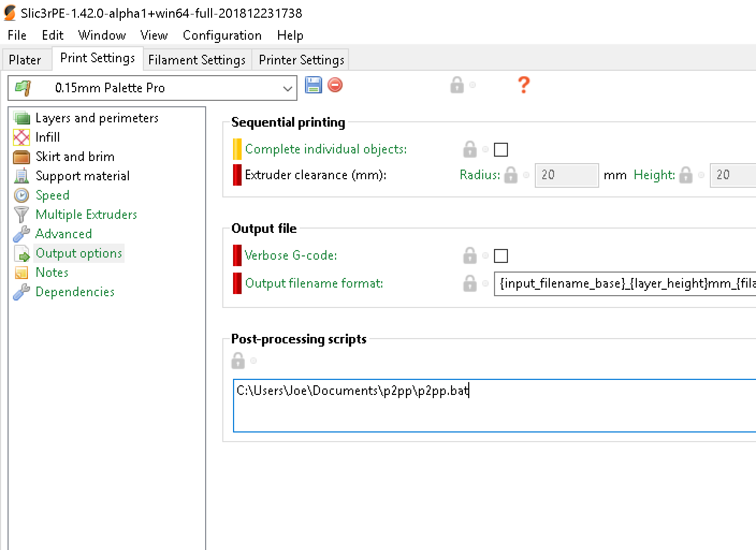This screenshot has height=550, width=756.
Task: Click yellow marker beside Complete individual objects
Action: click(237, 149)
